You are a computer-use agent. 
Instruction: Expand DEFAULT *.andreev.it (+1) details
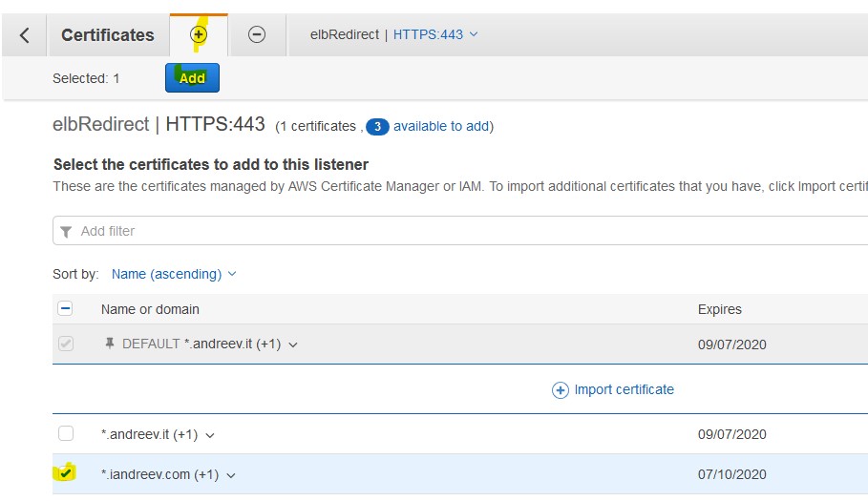tap(293, 344)
